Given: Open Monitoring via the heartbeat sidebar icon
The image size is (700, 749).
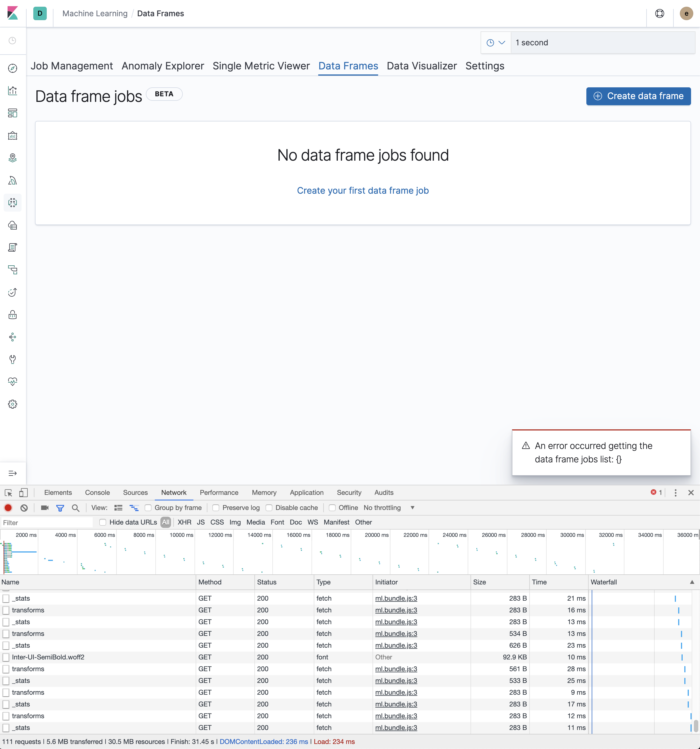Looking at the screenshot, I should 12,381.
